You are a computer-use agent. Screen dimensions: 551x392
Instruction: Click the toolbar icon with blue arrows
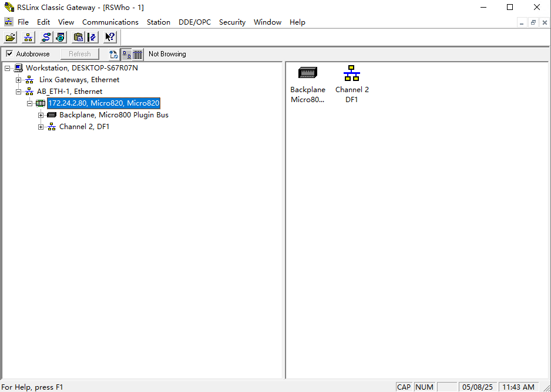point(92,37)
